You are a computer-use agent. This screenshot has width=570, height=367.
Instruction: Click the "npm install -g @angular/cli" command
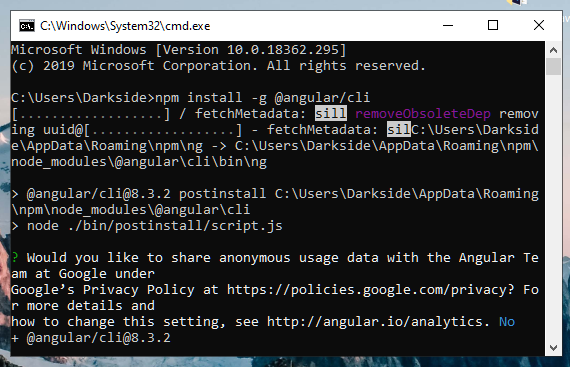[262, 98]
